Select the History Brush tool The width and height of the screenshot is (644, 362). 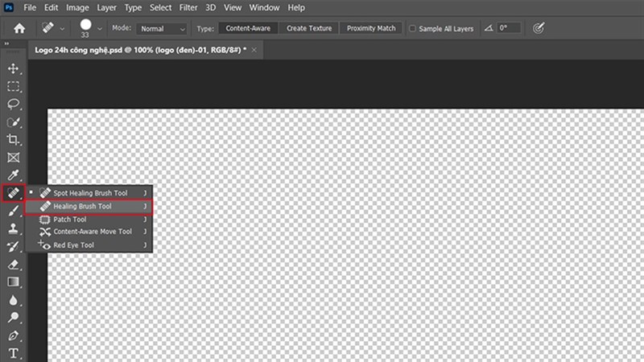(13, 247)
